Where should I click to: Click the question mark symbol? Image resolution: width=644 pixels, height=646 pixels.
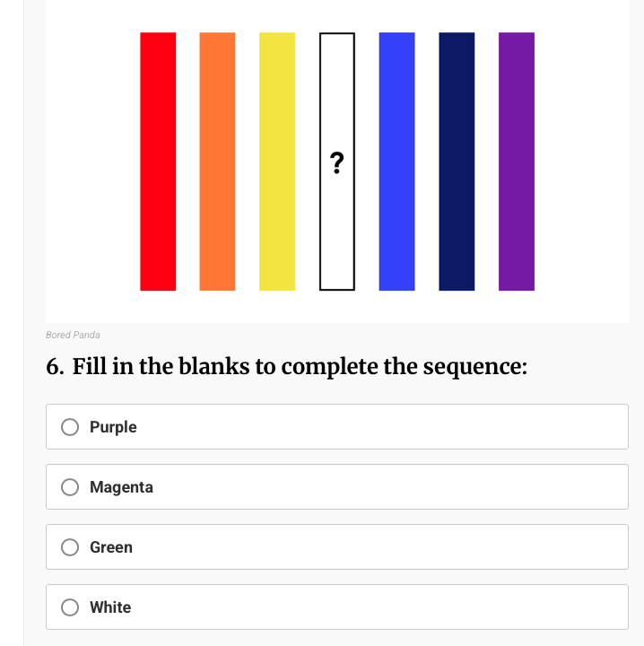pyautogui.click(x=337, y=162)
